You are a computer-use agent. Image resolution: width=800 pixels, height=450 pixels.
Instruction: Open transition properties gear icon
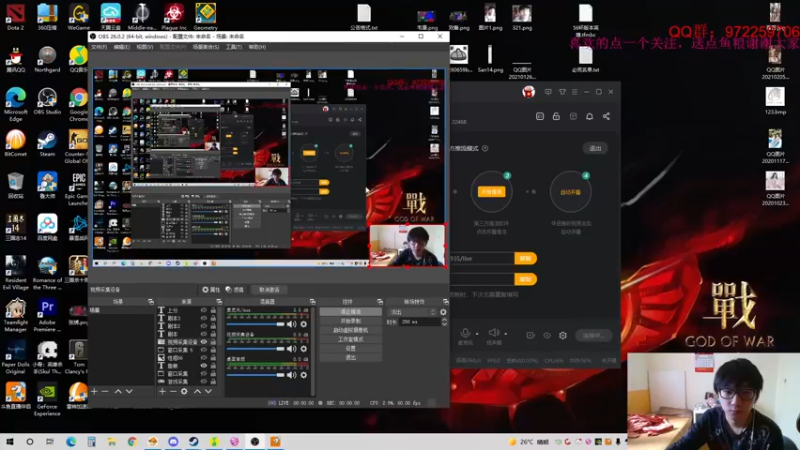pos(443,312)
